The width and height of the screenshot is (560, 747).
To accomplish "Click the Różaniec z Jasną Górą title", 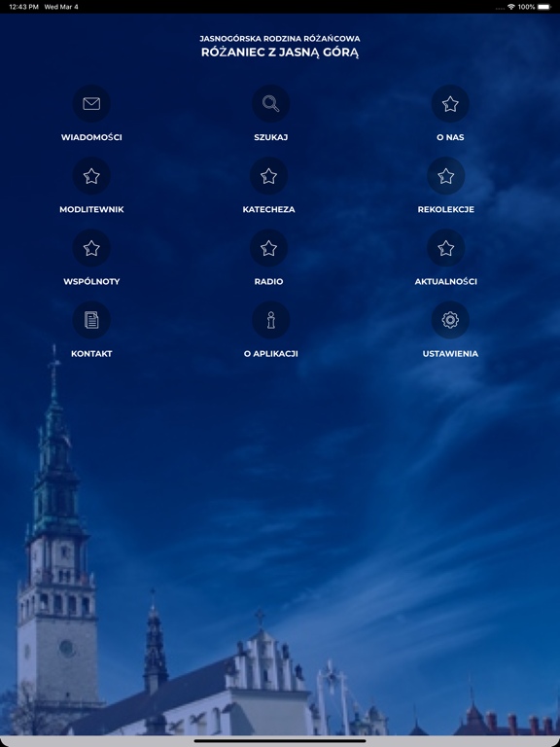I will click(x=280, y=53).
